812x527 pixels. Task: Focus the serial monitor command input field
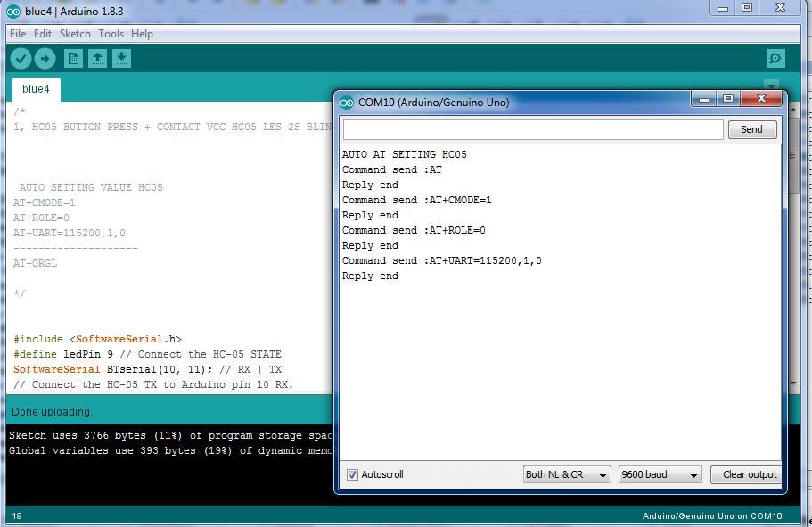pyautogui.click(x=533, y=129)
